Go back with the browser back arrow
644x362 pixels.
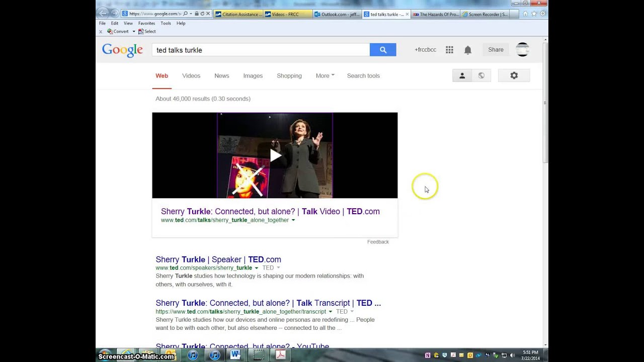(103, 14)
